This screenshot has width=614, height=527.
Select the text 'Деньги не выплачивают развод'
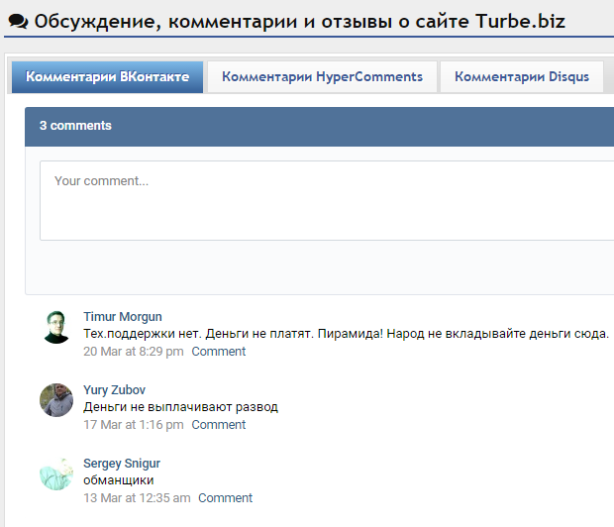coord(181,407)
